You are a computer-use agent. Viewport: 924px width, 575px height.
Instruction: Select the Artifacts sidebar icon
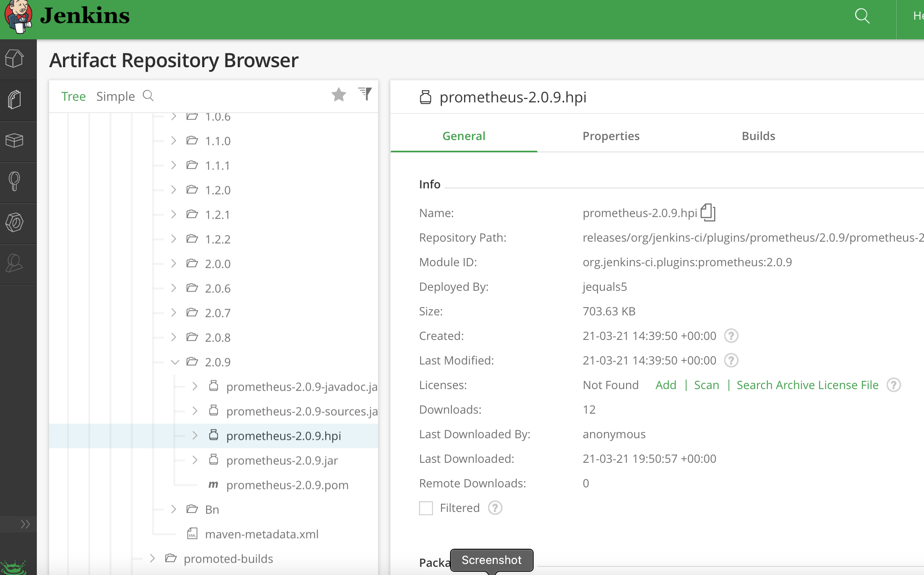(x=14, y=100)
